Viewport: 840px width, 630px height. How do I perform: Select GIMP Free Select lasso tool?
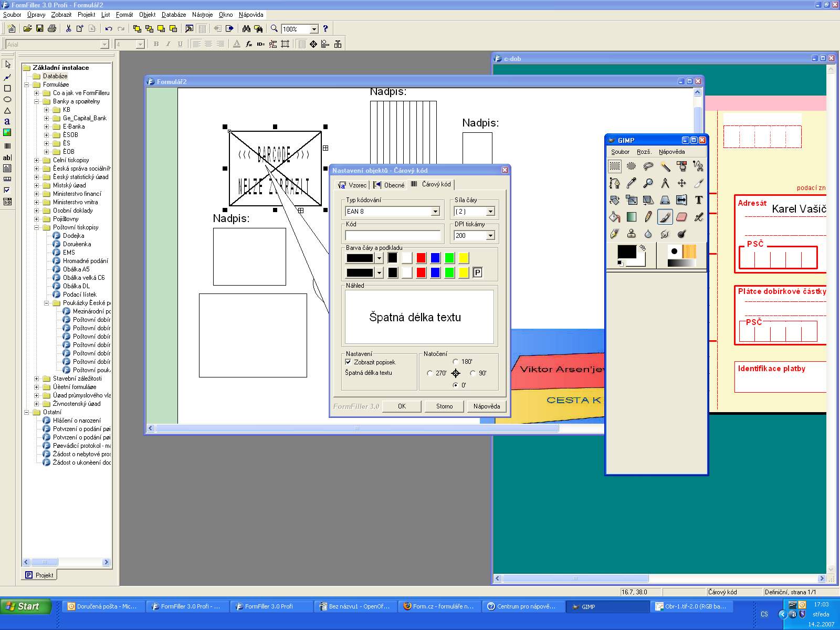click(648, 166)
